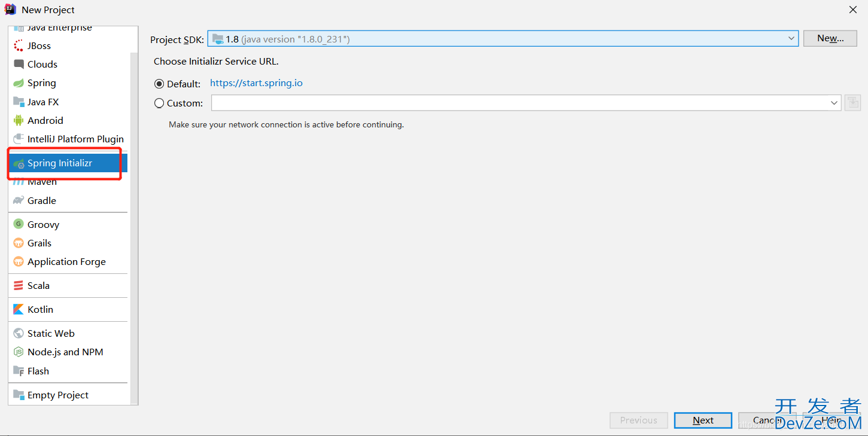Open the https://start.spring.io link
Screen dimensions: 868x436
pyautogui.click(x=256, y=83)
